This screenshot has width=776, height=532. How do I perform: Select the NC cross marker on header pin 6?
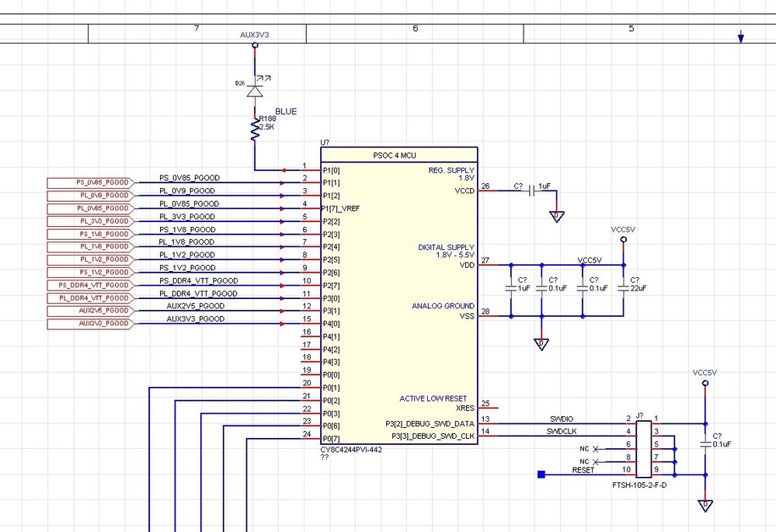coord(595,450)
